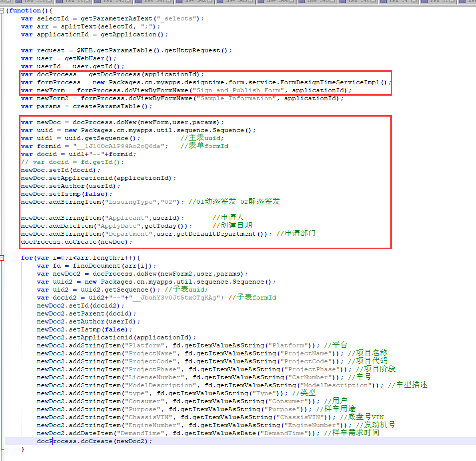Click the comment '//样车需求时间'
This screenshot has width=476, height=461.
pos(351,433)
